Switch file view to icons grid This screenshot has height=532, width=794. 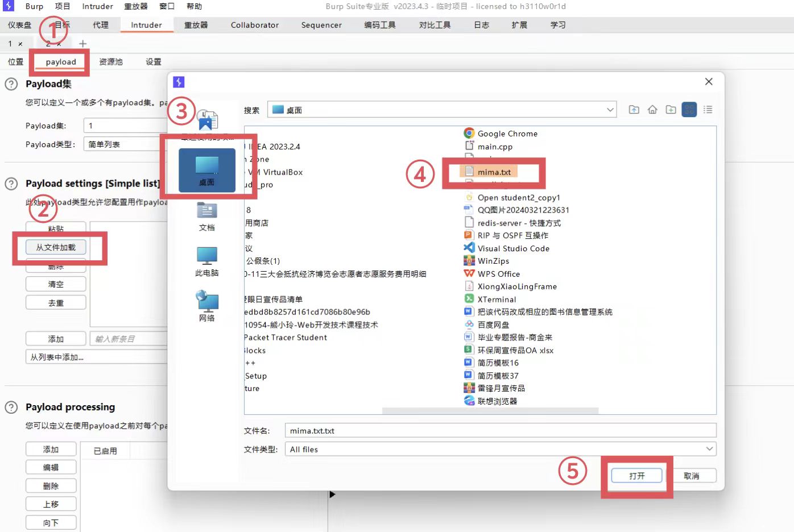(x=689, y=110)
